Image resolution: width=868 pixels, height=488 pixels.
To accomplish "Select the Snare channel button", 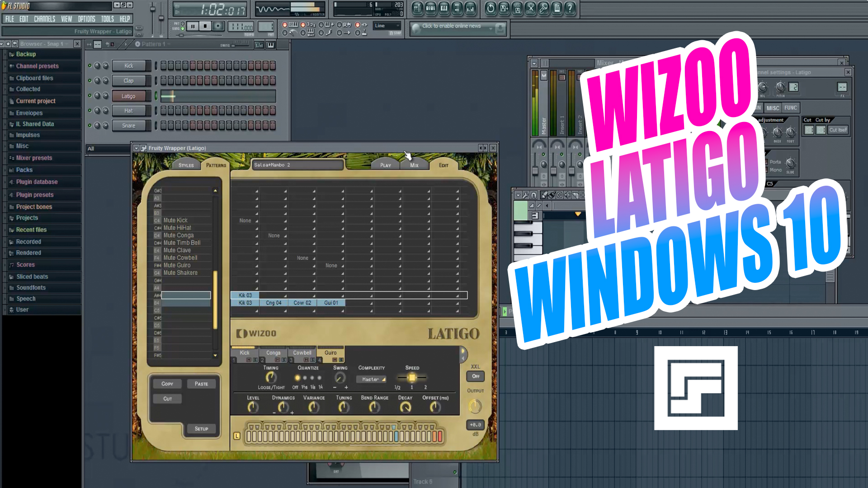I will (129, 126).
